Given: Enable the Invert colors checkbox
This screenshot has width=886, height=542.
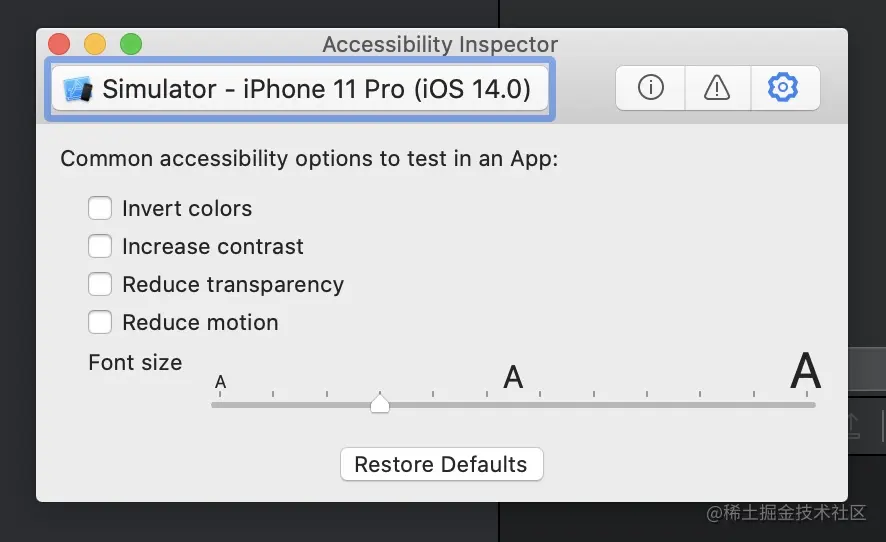Looking at the screenshot, I should click(x=100, y=208).
